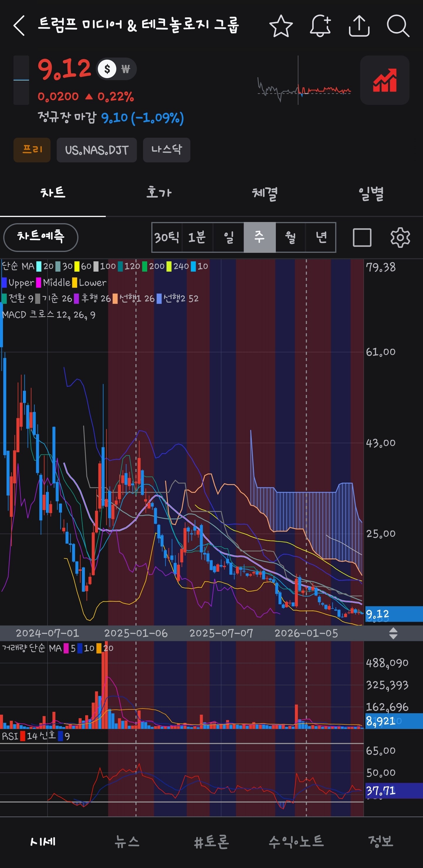Switch price display to won
The height and width of the screenshot is (868, 423).
(x=126, y=69)
